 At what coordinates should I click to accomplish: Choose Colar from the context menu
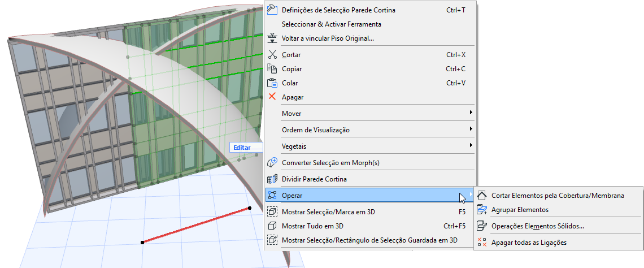370,83
